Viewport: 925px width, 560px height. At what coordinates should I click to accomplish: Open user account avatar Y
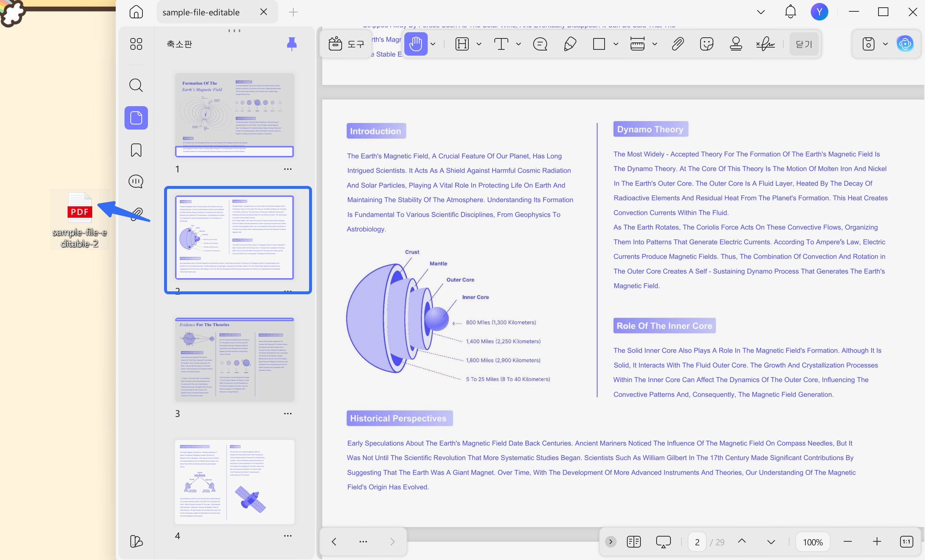click(x=819, y=12)
